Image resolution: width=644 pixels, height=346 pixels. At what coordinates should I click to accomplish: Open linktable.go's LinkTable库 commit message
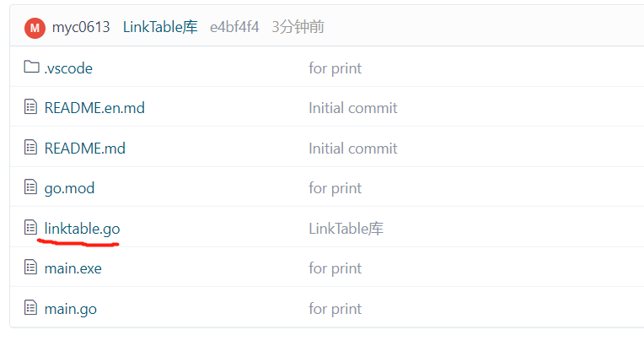coord(346,228)
